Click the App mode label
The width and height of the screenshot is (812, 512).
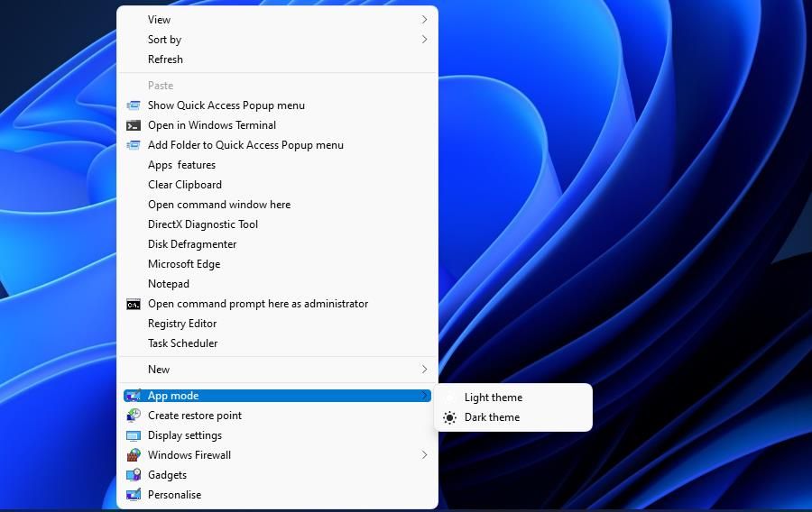tap(173, 396)
